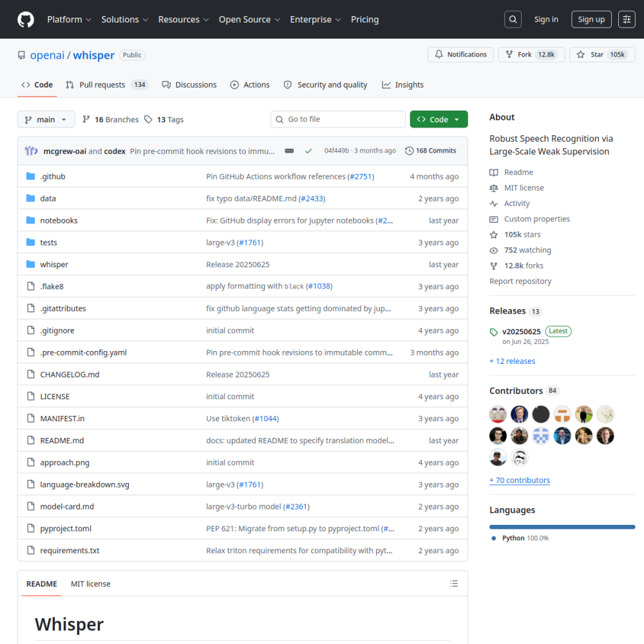Star the whisper repository
Image resolution: width=644 pixels, height=644 pixels.
[602, 54]
